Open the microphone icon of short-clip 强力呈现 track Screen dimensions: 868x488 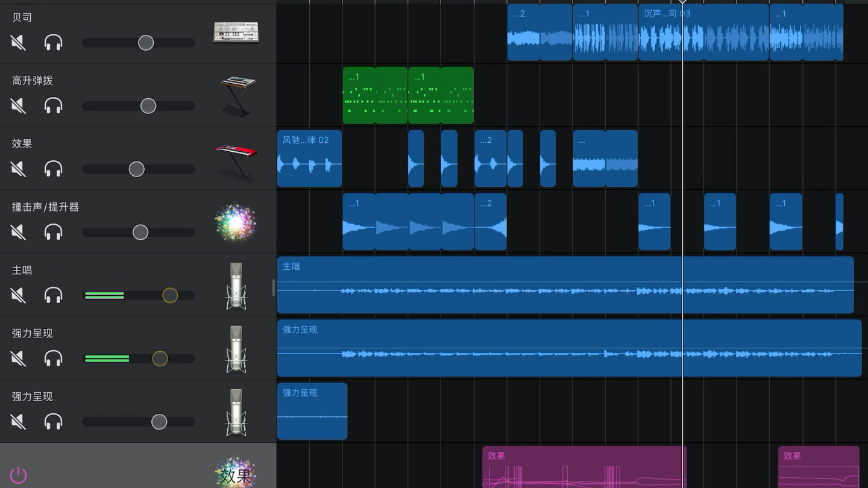pos(236,413)
